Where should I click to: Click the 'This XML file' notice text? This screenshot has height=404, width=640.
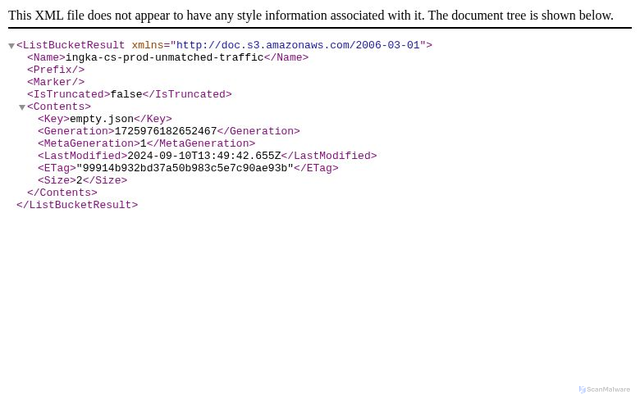311,16
